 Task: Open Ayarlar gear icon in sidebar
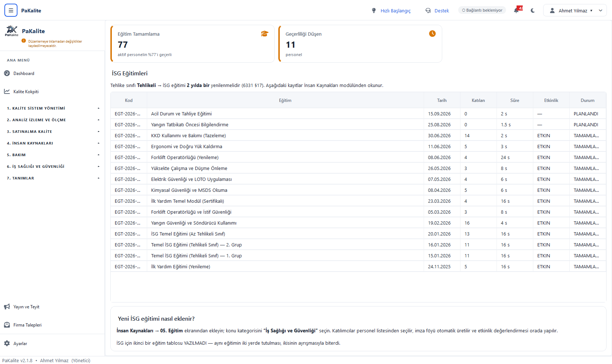pyautogui.click(x=7, y=343)
